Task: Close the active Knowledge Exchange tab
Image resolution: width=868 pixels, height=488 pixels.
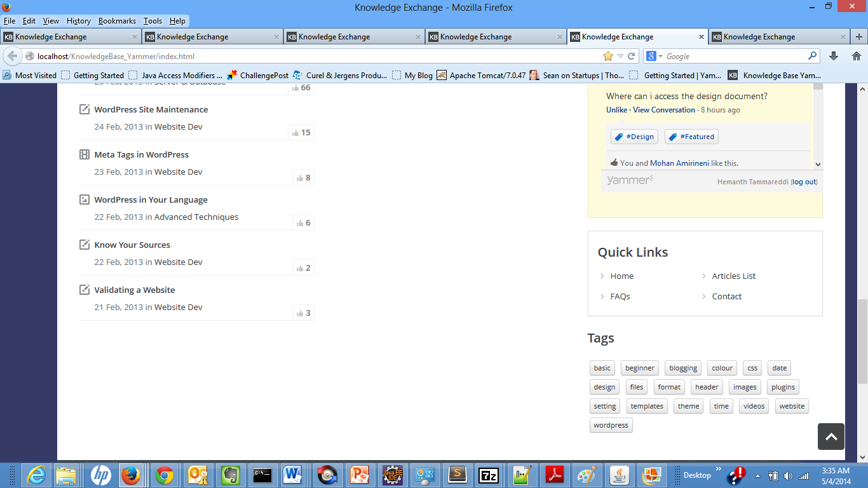Action: (701, 37)
